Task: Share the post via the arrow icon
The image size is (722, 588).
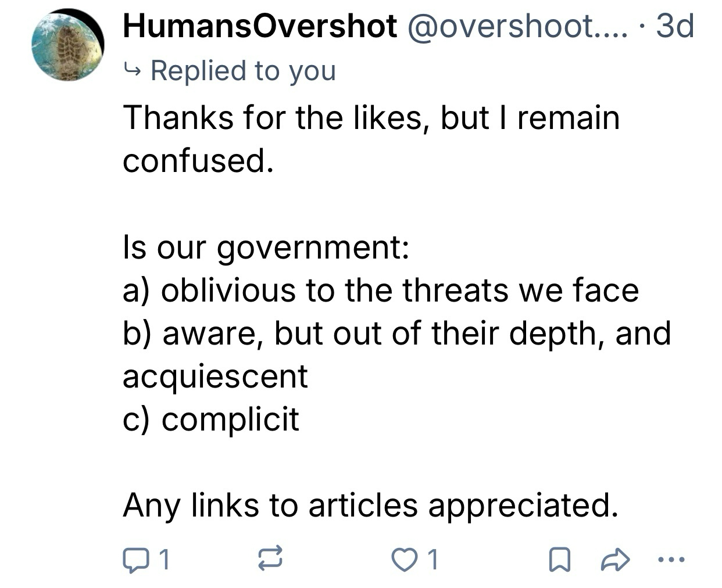Action: 614,559
